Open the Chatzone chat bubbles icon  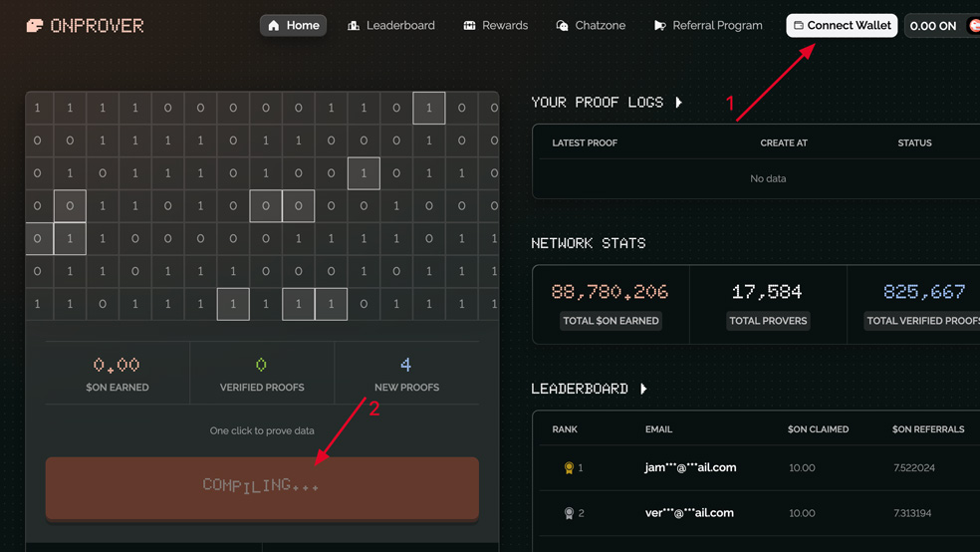(x=562, y=26)
